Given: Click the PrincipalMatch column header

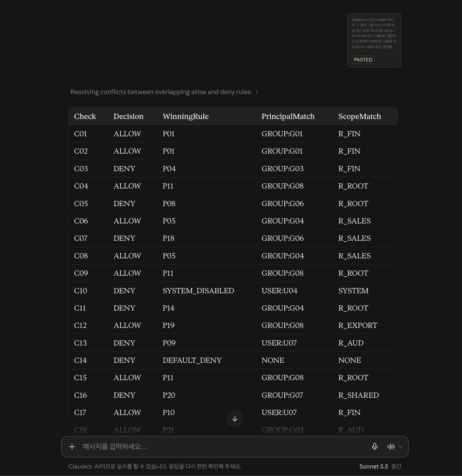Looking at the screenshot, I should pos(288,116).
